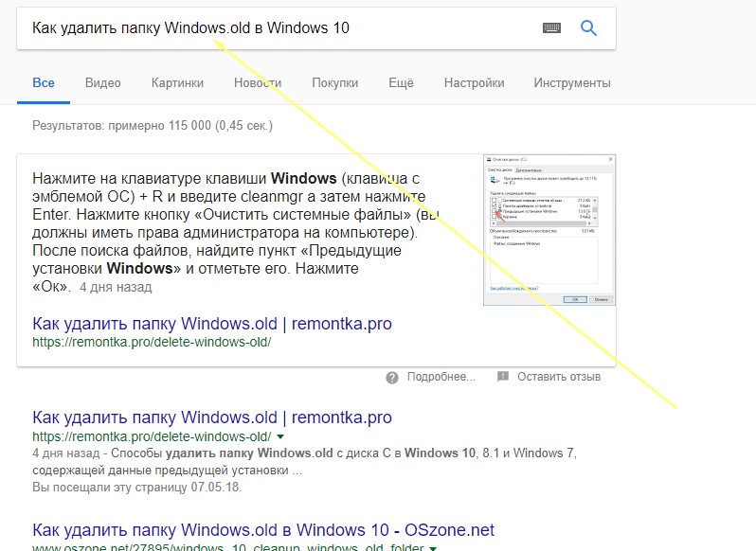Open the on-screen keyboard icon
This screenshot has height=551, width=756.
pos(551,28)
